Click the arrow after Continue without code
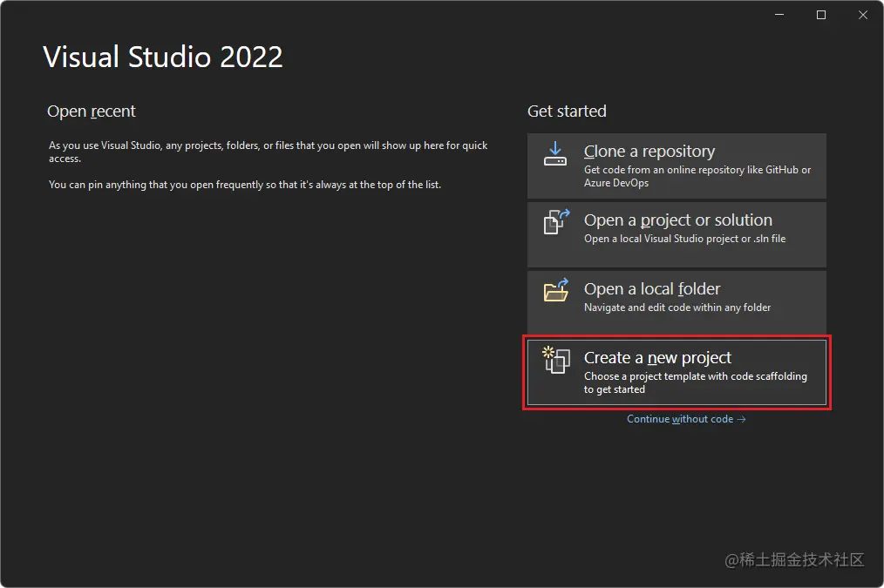The image size is (884, 588). (741, 419)
